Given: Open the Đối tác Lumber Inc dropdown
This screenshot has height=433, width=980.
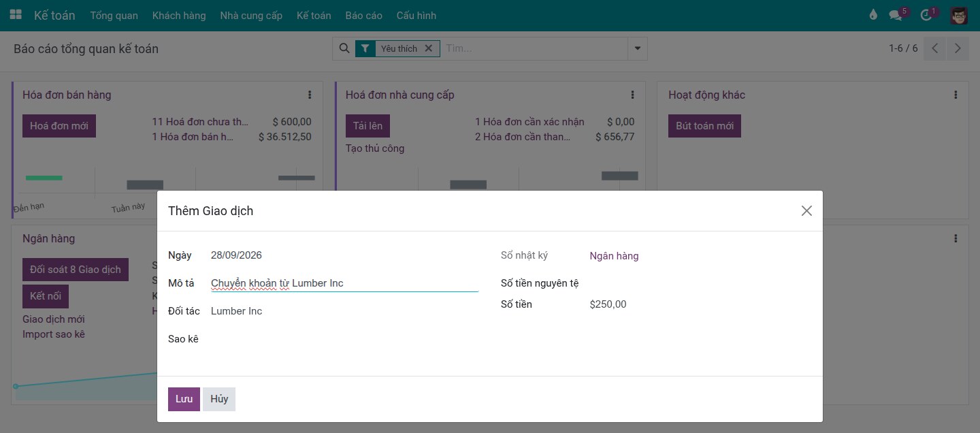Looking at the screenshot, I should [x=344, y=311].
